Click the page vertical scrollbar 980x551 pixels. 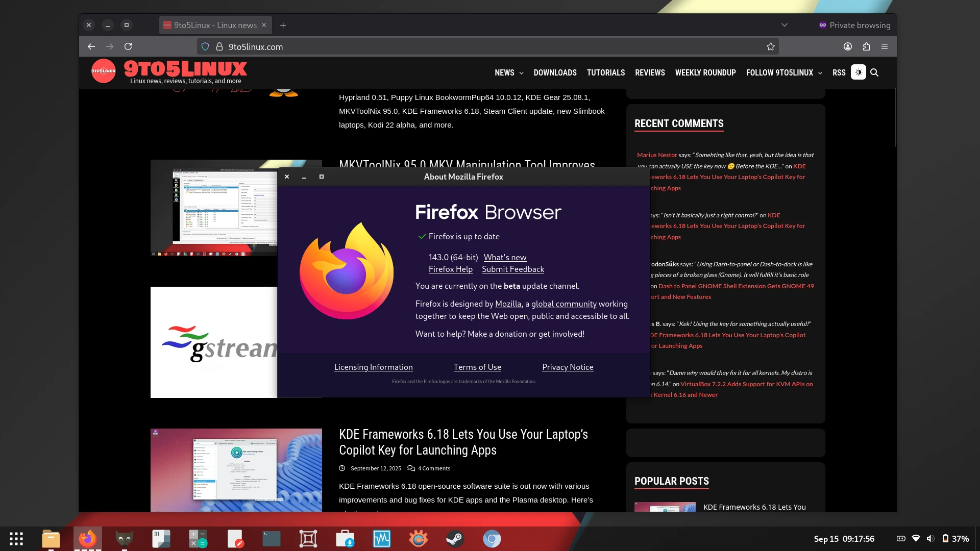click(895, 117)
